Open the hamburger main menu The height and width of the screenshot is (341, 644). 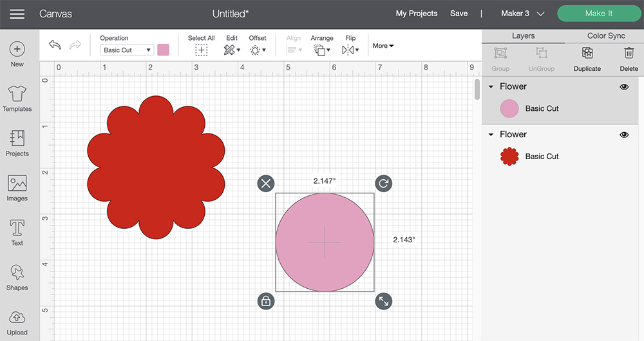point(17,14)
